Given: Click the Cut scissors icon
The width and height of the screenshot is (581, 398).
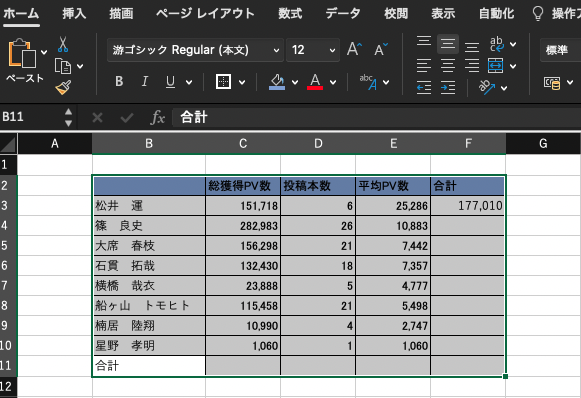Looking at the screenshot, I should [63, 44].
